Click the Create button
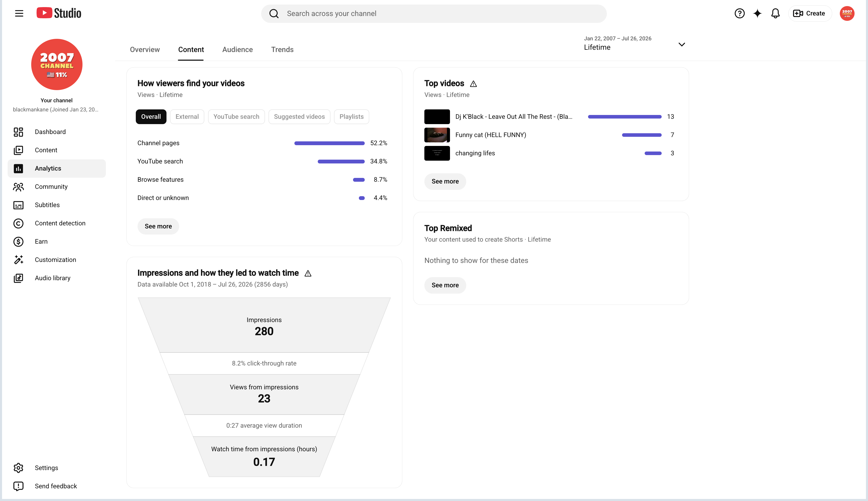This screenshot has width=868, height=501. point(810,13)
